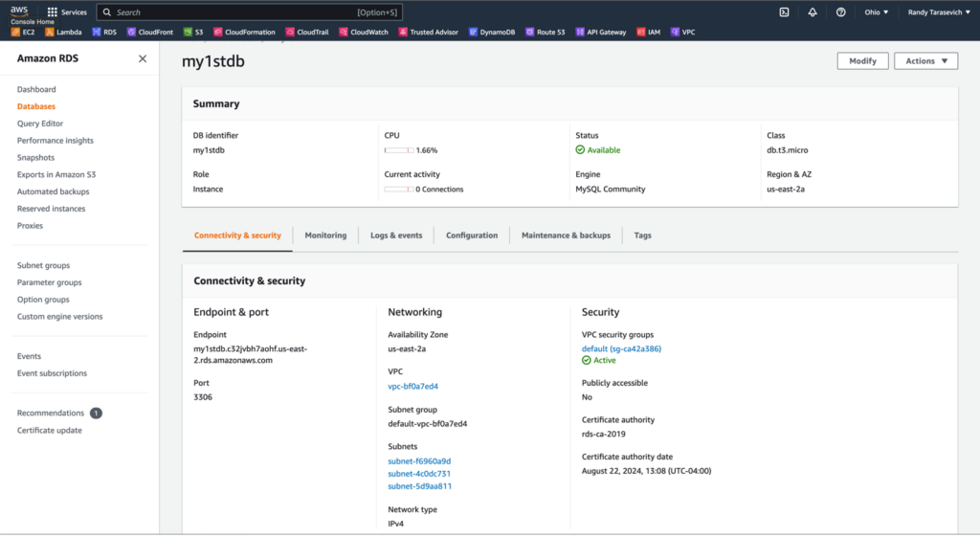The height and width of the screenshot is (538, 980).
Task: Open Certificate update in sidebar
Action: [x=50, y=431]
